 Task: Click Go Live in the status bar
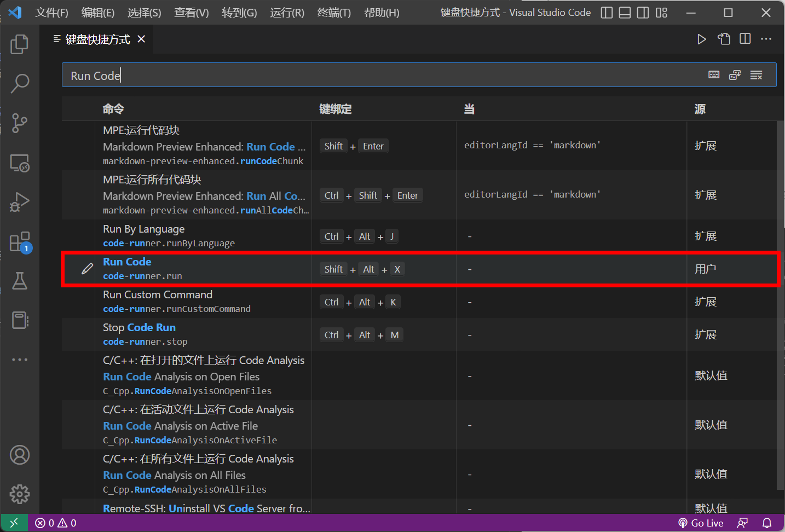(x=701, y=523)
